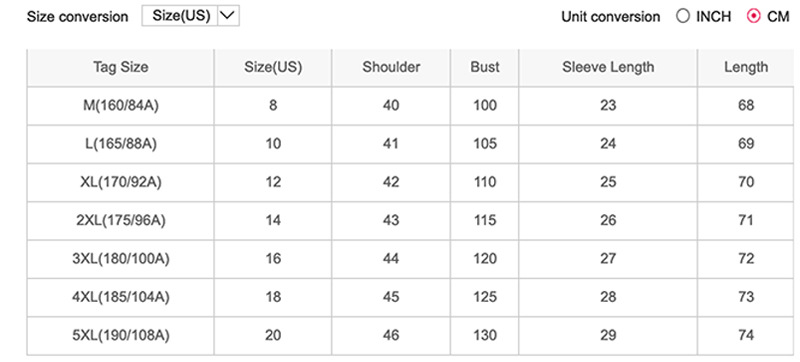Select the XL(170/92A) tag size cell

coord(120,183)
